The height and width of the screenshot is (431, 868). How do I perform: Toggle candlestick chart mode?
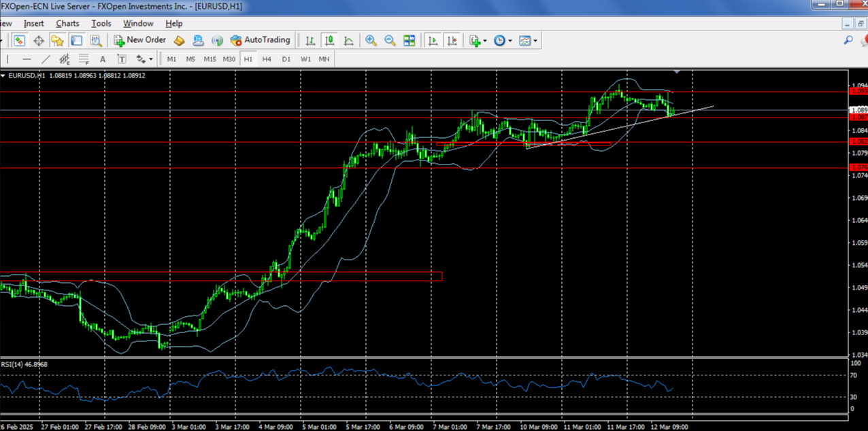[x=330, y=40]
